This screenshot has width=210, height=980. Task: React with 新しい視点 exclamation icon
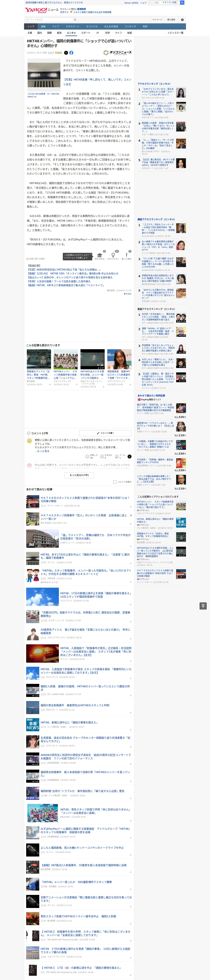[x=127, y=256]
